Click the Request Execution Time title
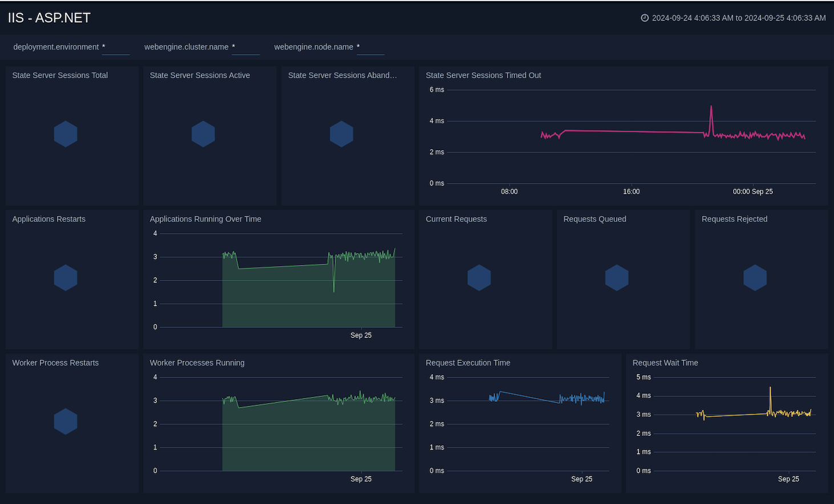This screenshot has width=834, height=504. [x=468, y=363]
